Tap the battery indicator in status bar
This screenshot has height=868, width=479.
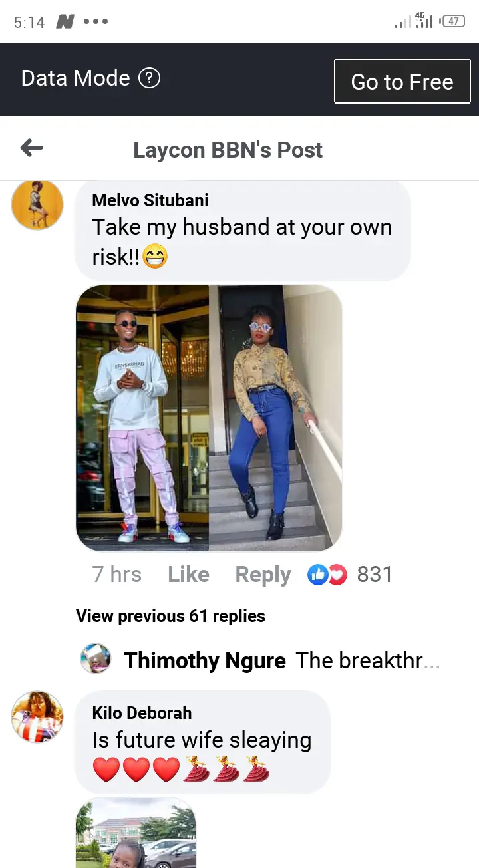click(x=454, y=21)
